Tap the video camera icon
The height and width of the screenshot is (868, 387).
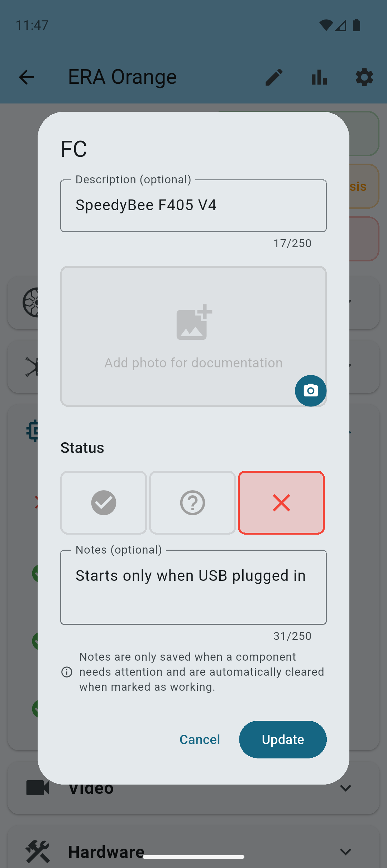pos(37,788)
